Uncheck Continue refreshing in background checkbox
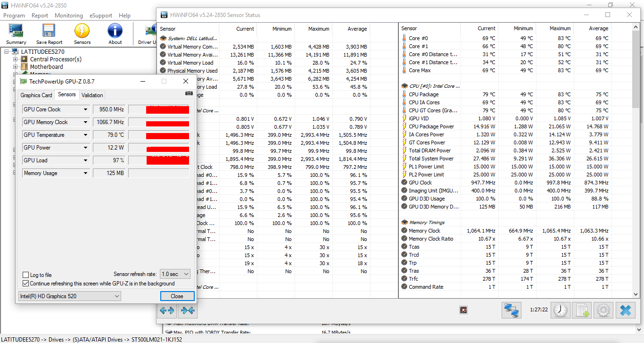The height and width of the screenshot is (343, 644). point(26,284)
